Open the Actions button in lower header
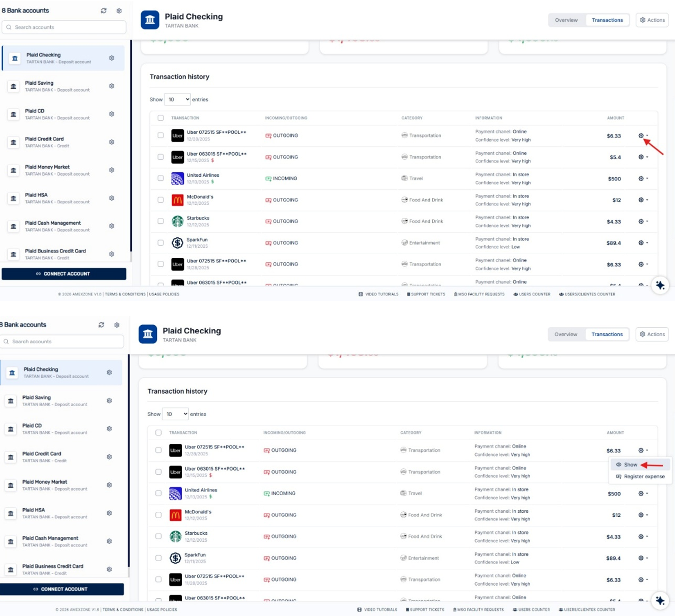675x616 pixels. pos(652,334)
